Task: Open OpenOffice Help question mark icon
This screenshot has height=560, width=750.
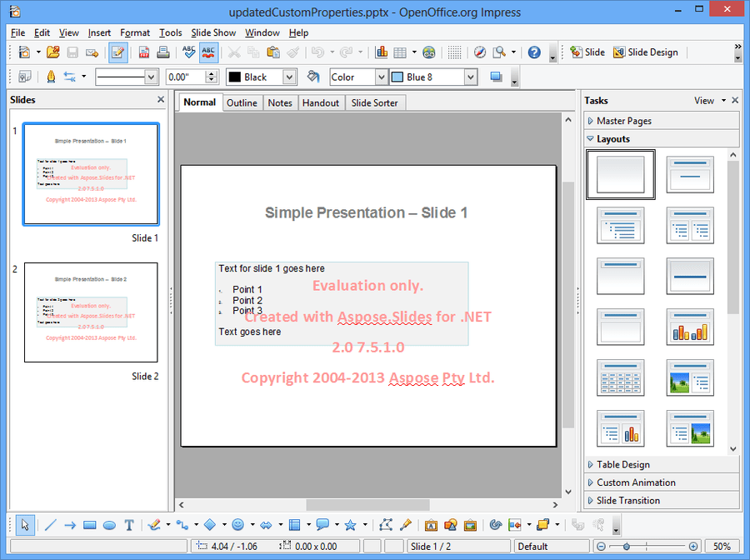Action: (x=534, y=52)
